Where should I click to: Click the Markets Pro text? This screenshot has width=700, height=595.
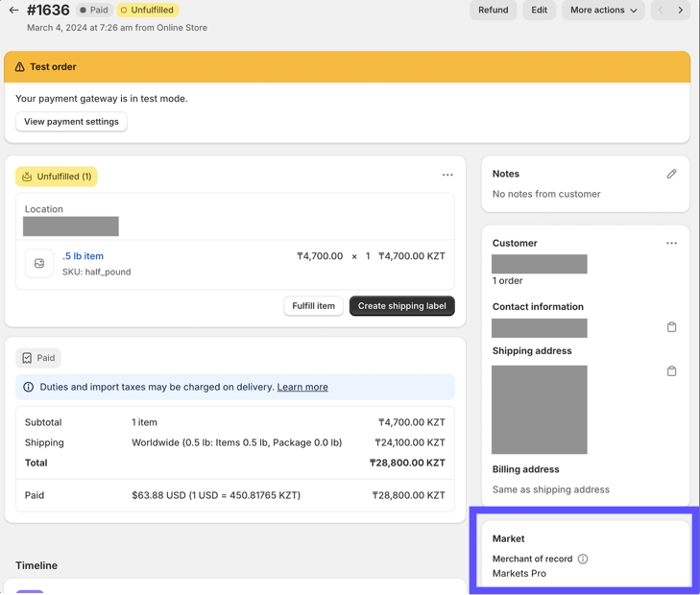pyautogui.click(x=519, y=574)
